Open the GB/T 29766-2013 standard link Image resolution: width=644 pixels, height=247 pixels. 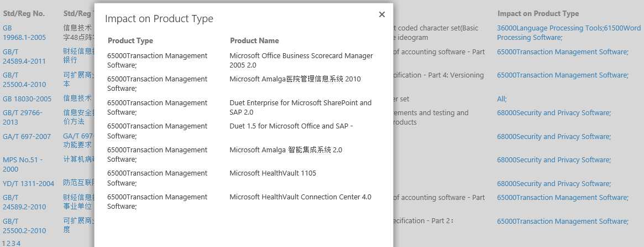tap(23, 117)
